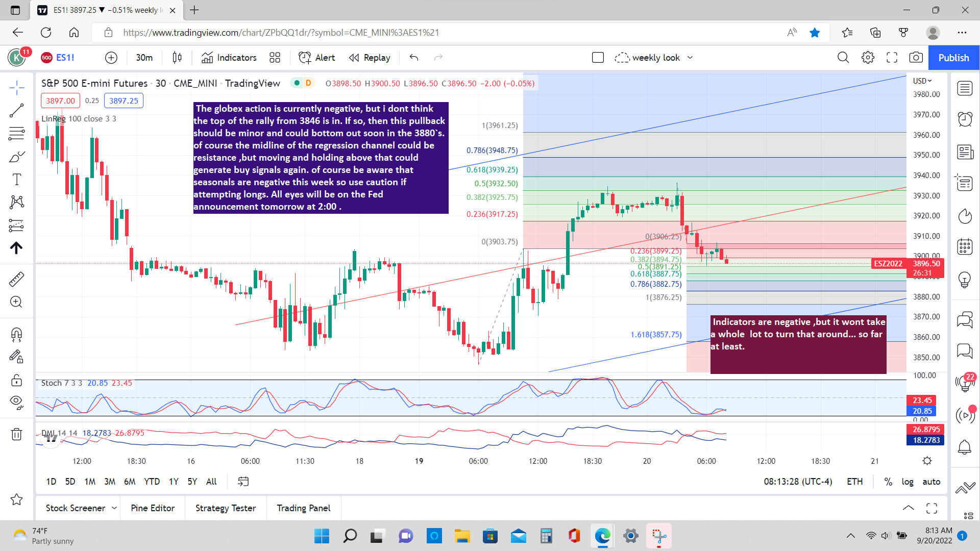Image resolution: width=980 pixels, height=551 pixels.
Task: Select the 3M date range
Action: (x=110, y=482)
